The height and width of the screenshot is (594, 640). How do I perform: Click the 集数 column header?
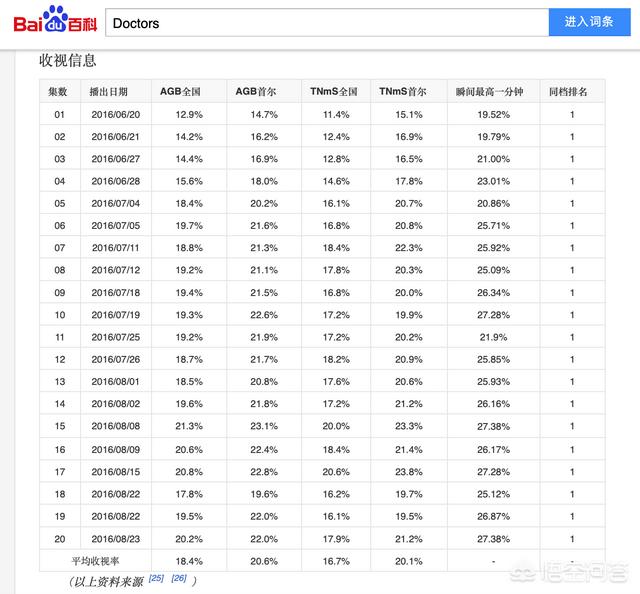[58, 91]
